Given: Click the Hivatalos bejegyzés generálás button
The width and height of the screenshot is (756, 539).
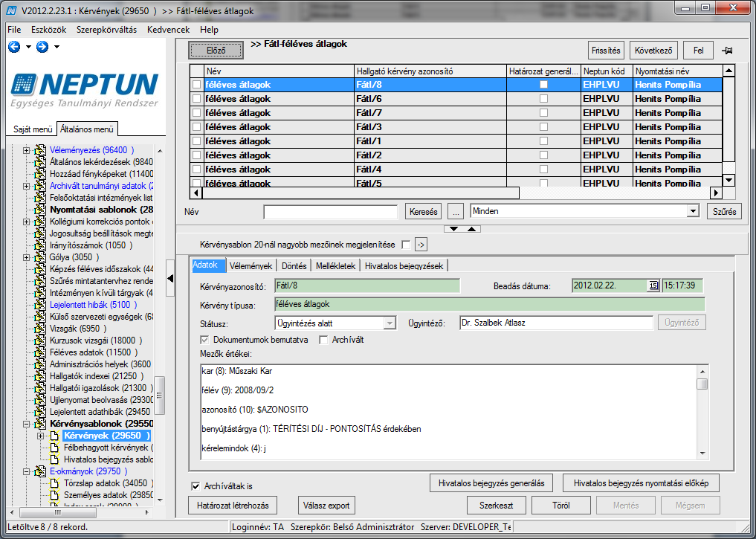Looking at the screenshot, I should tap(492, 483).
